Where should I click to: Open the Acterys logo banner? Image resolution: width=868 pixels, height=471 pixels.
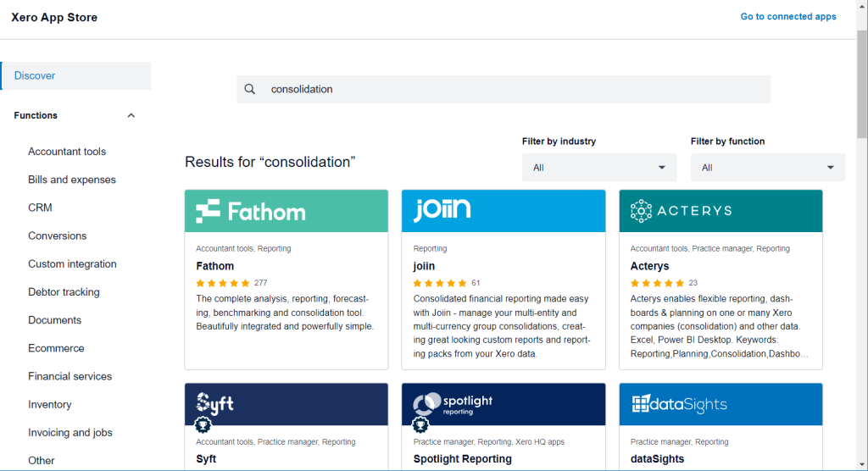(x=721, y=211)
